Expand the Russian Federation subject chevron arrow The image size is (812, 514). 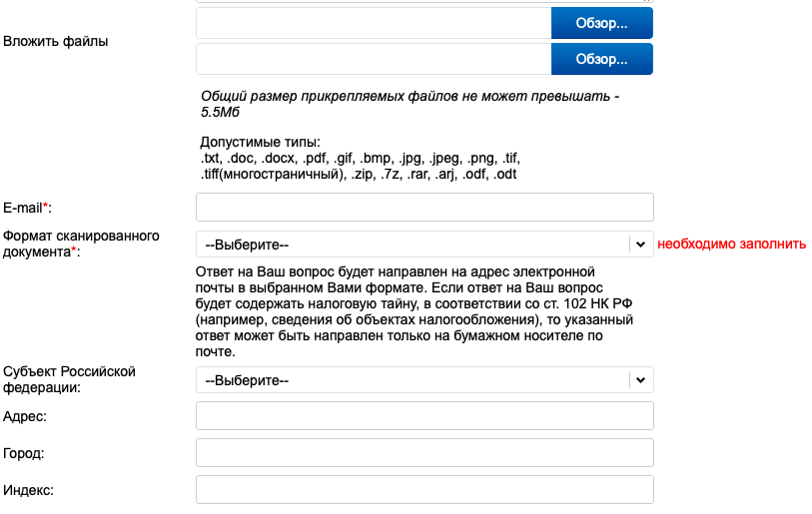640,380
